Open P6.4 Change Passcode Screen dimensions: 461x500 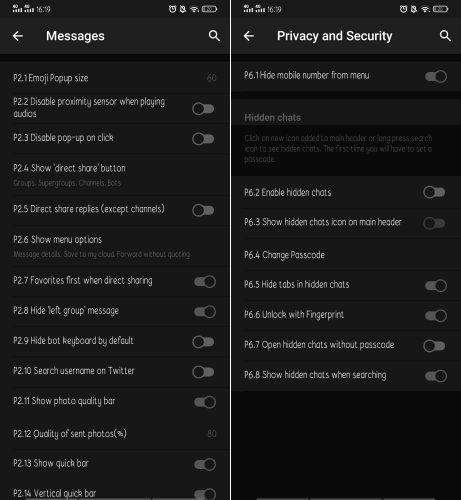coord(346,255)
